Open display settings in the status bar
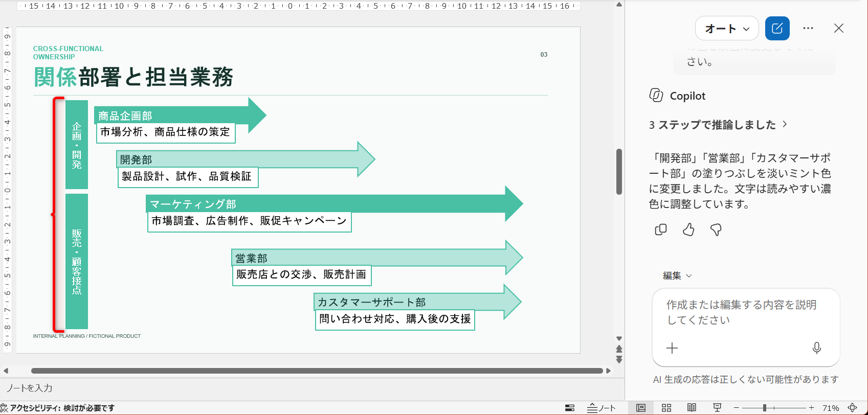This screenshot has height=415, width=868. point(570,408)
